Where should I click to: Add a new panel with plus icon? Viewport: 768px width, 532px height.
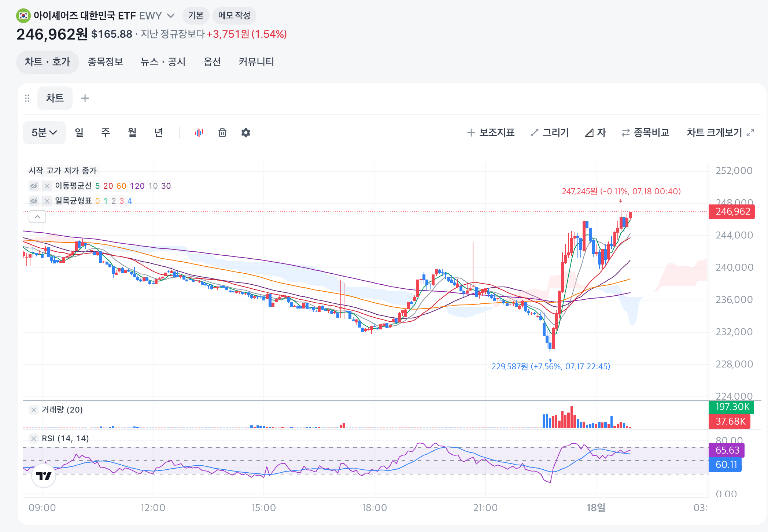pyautogui.click(x=85, y=98)
